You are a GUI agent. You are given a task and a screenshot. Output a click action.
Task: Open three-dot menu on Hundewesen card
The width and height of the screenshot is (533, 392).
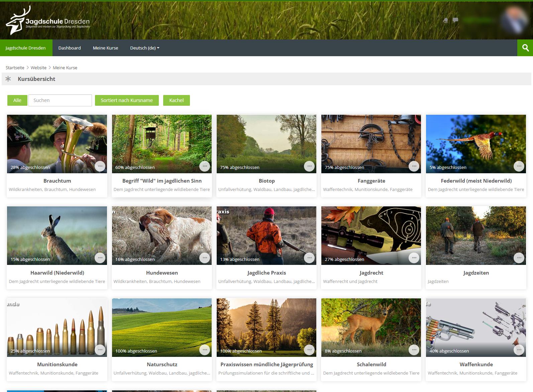tap(205, 258)
